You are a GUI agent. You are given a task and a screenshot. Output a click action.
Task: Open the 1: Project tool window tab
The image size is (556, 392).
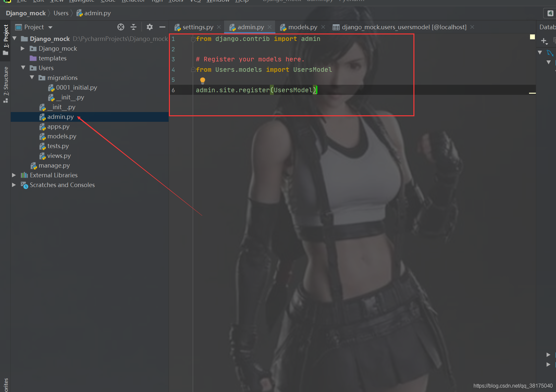6,40
